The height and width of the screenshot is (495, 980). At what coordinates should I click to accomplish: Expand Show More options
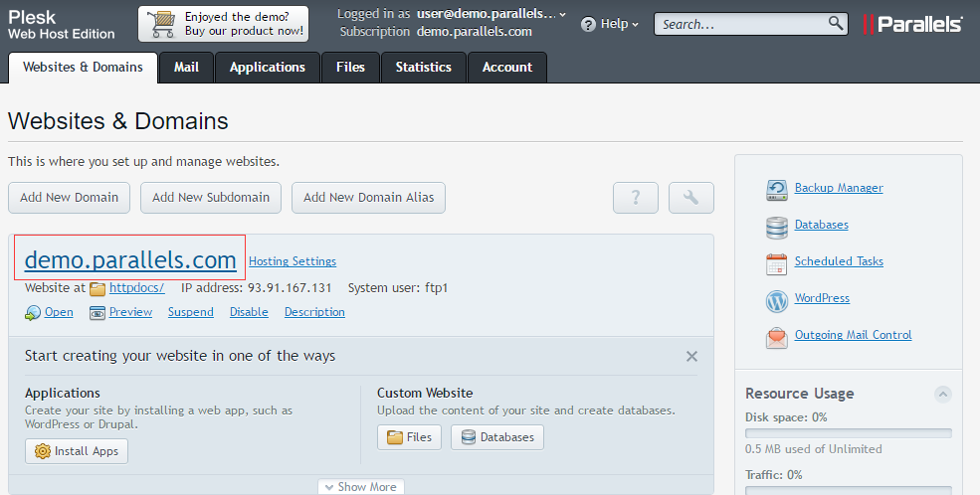point(361,487)
